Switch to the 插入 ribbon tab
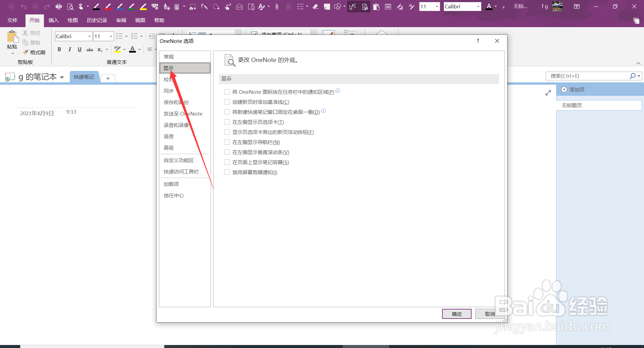 (54, 20)
